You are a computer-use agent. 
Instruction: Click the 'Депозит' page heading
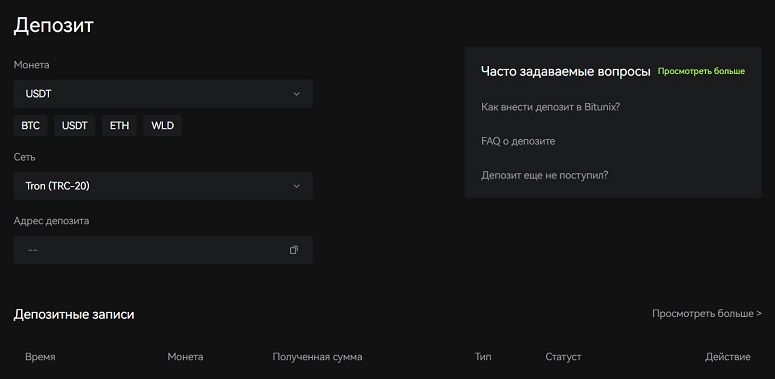pyautogui.click(x=53, y=26)
